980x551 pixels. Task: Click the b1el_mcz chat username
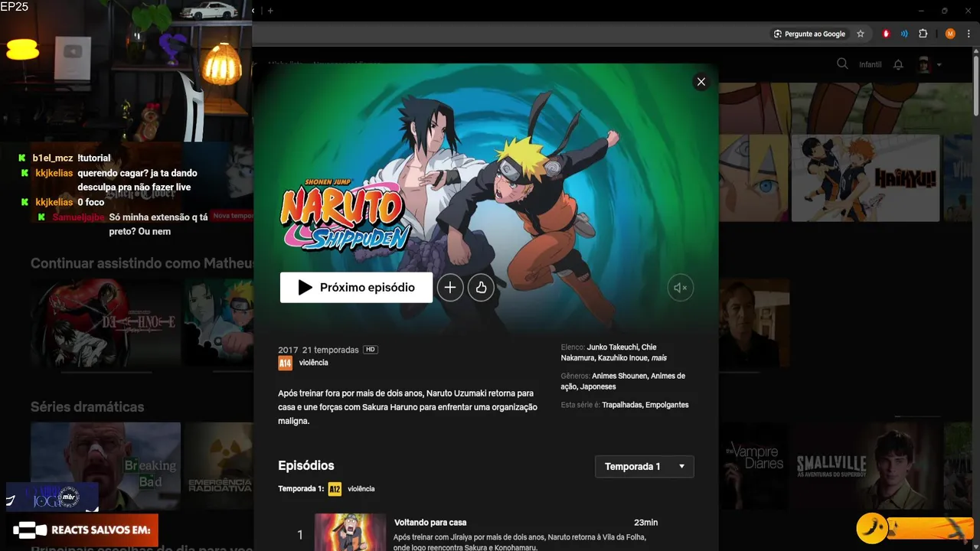(x=53, y=158)
